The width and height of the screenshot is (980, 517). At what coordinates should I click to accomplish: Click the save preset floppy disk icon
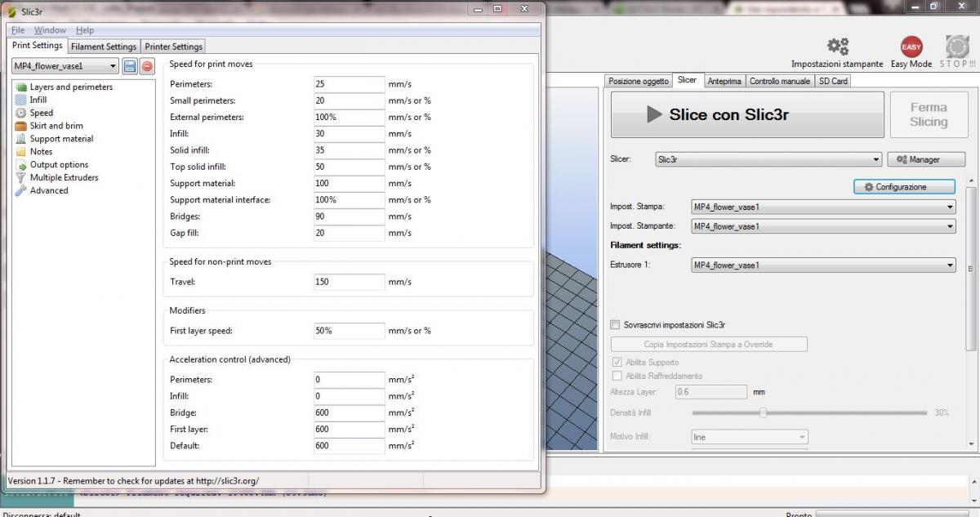click(x=130, y=66)
